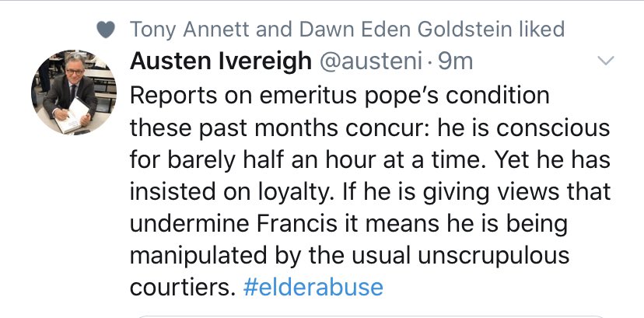Click the word "courtiers." in the tweet

pos(182,287)
